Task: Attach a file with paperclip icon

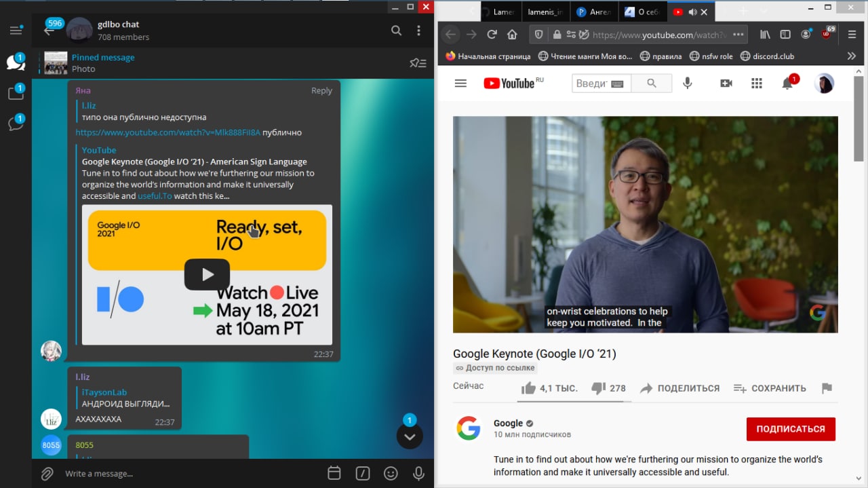Action: click(47, 473)
